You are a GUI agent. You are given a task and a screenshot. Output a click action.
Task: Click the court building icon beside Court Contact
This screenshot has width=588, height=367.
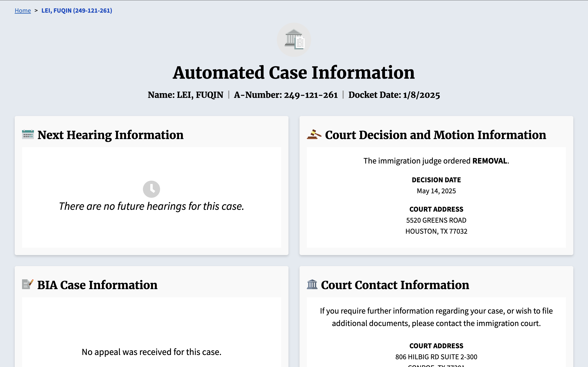(312, 284)
